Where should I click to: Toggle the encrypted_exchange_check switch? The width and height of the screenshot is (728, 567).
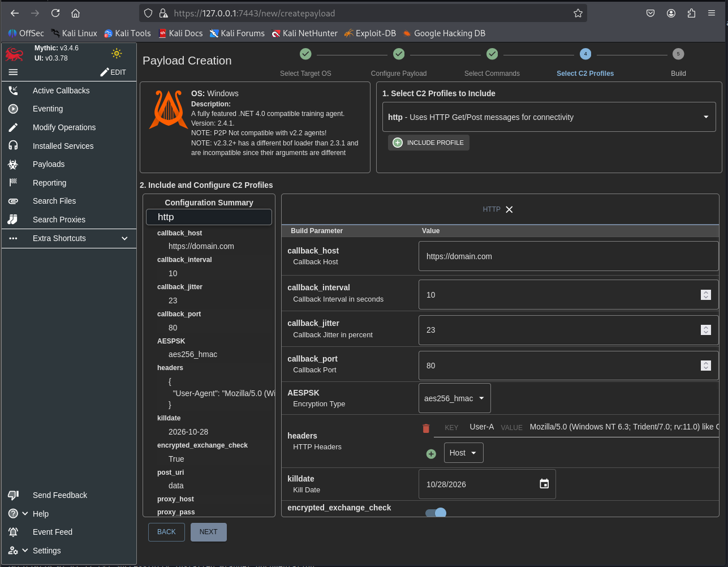(436, 513)
